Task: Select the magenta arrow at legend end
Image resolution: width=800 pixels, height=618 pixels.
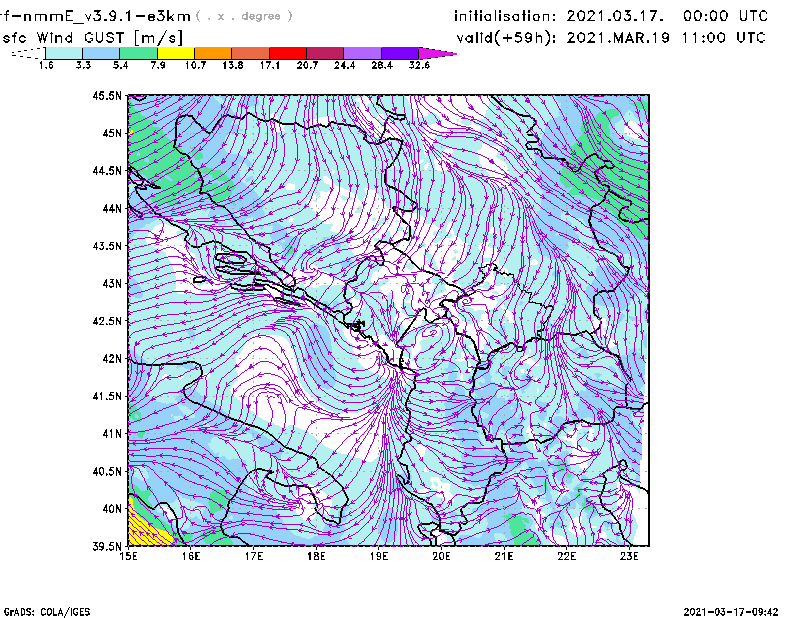Action: 438,52
